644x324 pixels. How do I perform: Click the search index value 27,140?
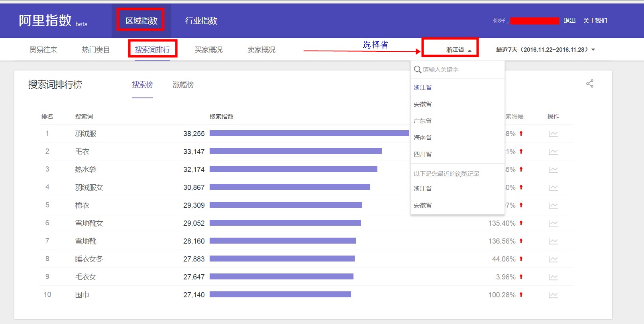[x=194, y=295]
